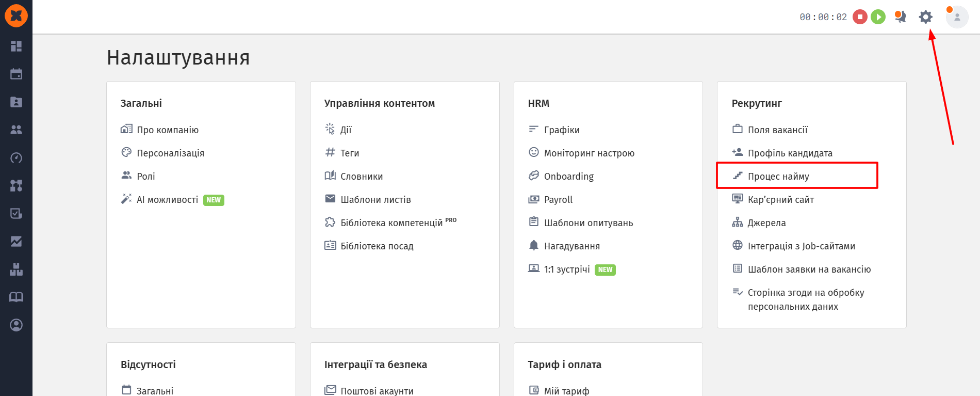The width and height of the screenshot is (980, 396).
Task: Open the people group icon in sidebar
Action: tap(16, 130)
